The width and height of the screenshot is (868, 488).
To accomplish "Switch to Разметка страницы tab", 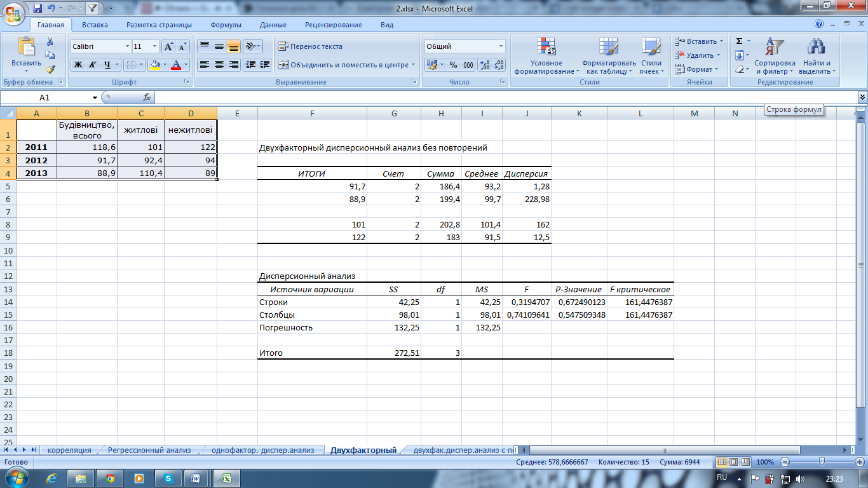I will point(159,25).
